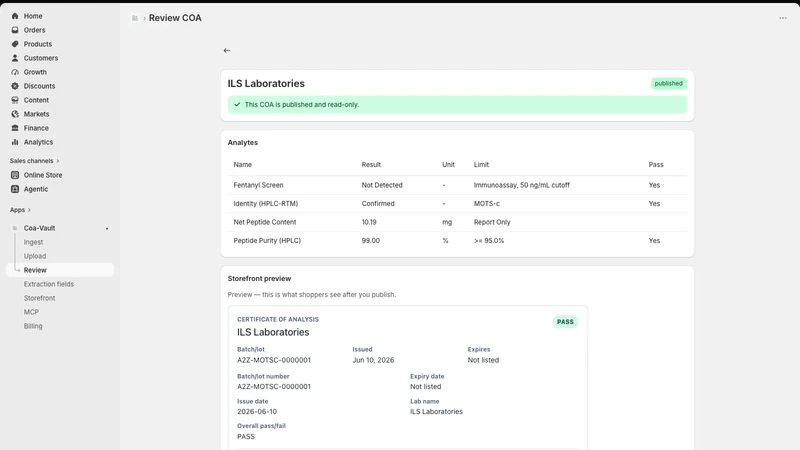The height and width of the screenshot is (450, 800).
Task: Click the green PASS badge in preview
Action: (565, 322)
